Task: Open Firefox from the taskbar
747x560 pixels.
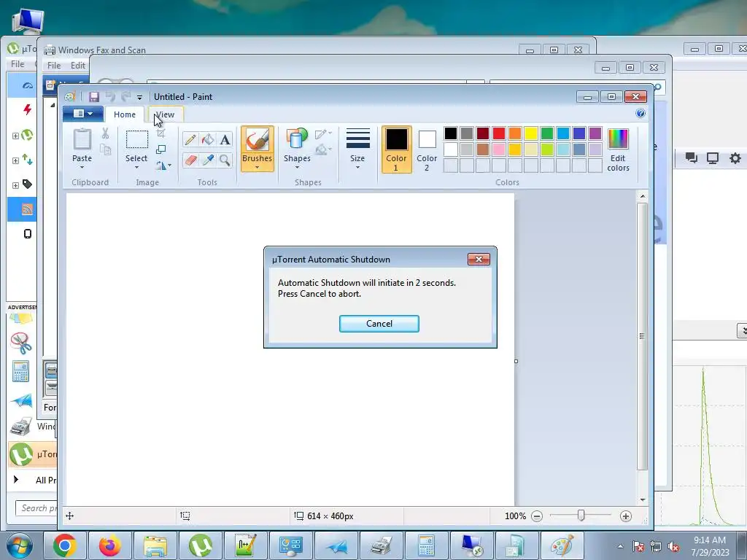Action: [x=110, y=545]
